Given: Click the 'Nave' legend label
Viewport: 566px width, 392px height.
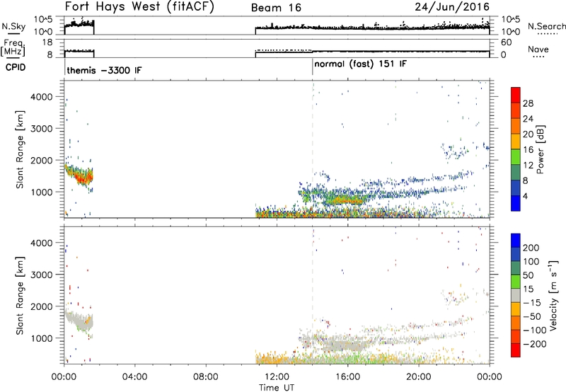Looking at the screenshot, I should (538, 49).
